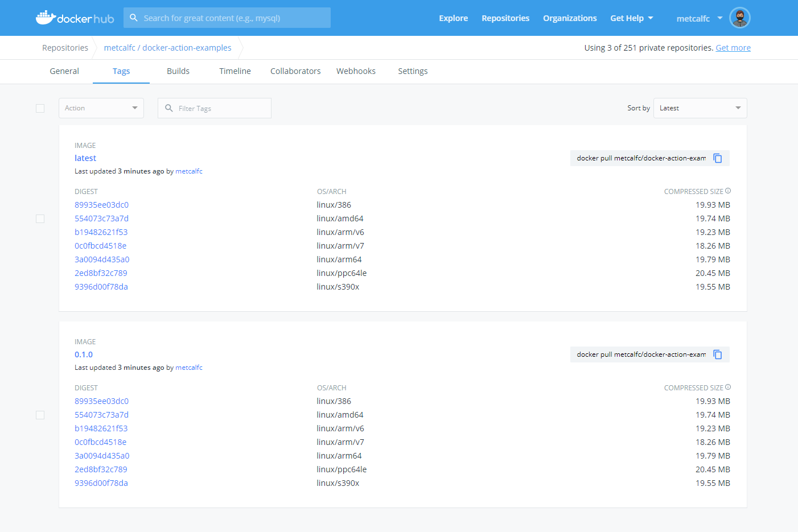798x532 pixels.
Task: Open the Settings tab
Action: (413, 71)
